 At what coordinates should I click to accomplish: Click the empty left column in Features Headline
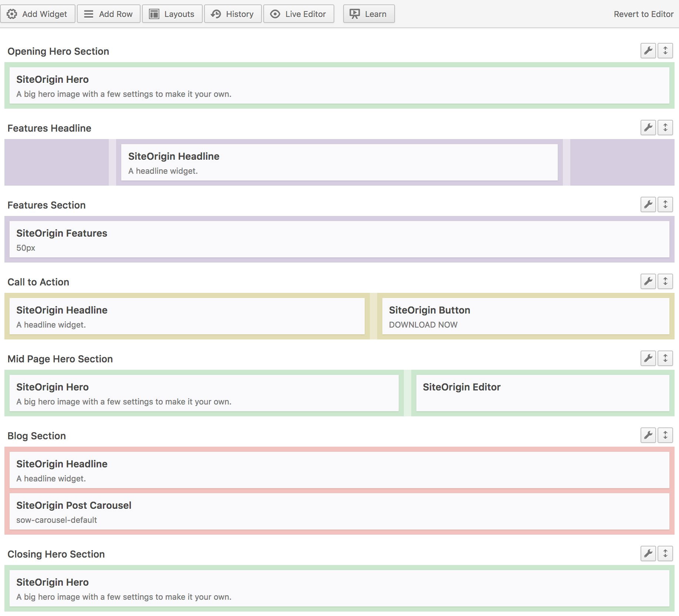click(57, 162)
